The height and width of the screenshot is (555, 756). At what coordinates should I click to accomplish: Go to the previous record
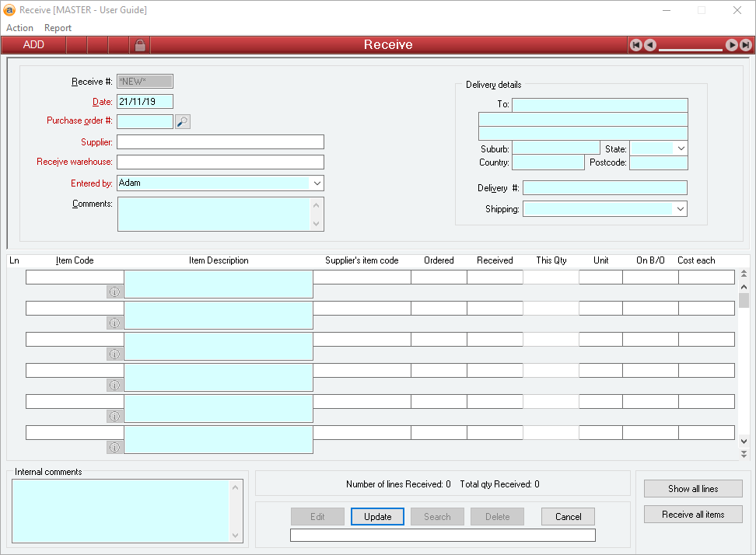coord(650,45)
